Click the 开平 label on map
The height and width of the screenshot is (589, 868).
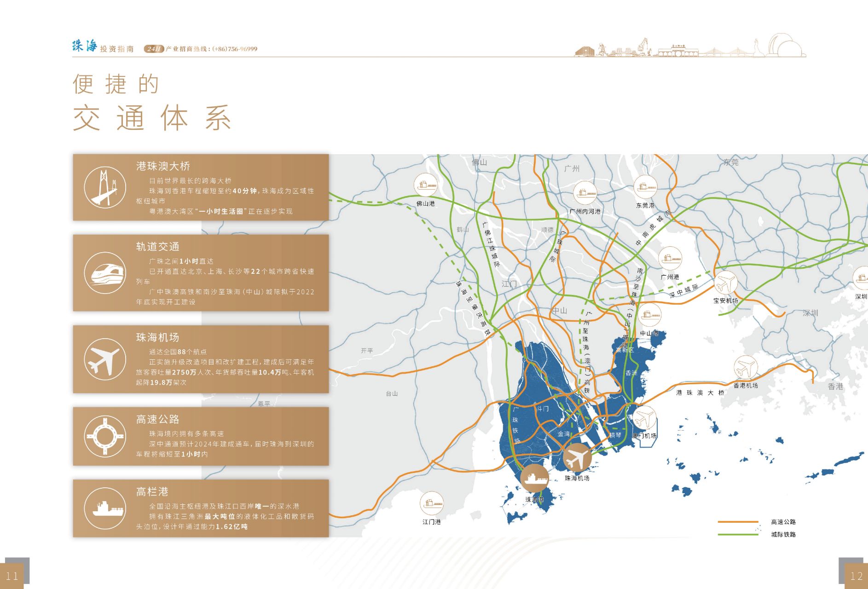[x=367, y=351]
